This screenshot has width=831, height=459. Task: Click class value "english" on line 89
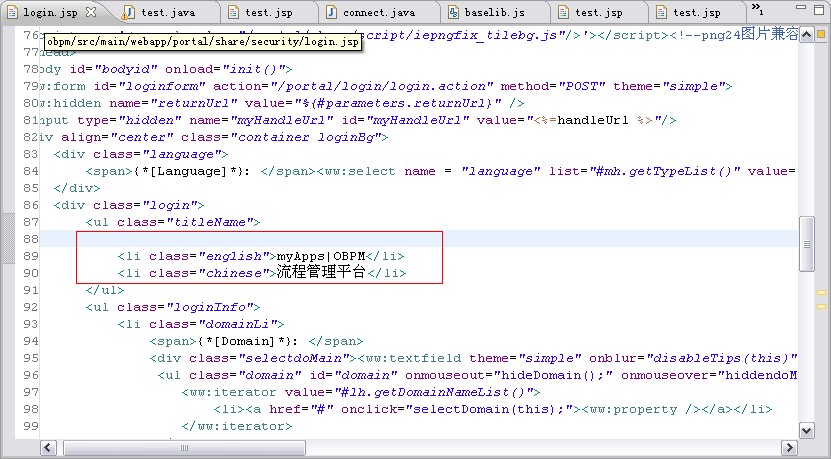tap(237, 257)
